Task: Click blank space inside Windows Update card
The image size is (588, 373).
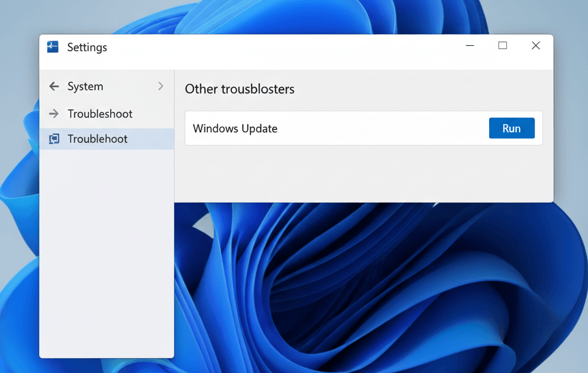Action: 379,129
